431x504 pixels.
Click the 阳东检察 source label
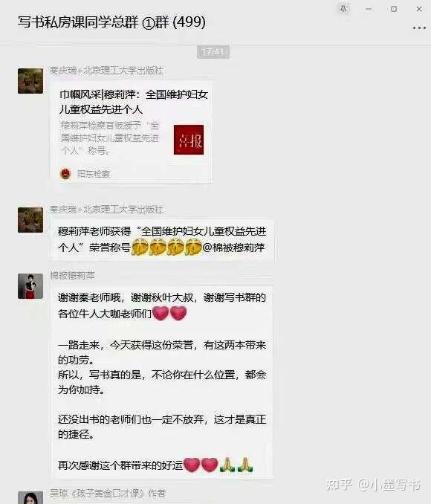(x=94, y=174)
